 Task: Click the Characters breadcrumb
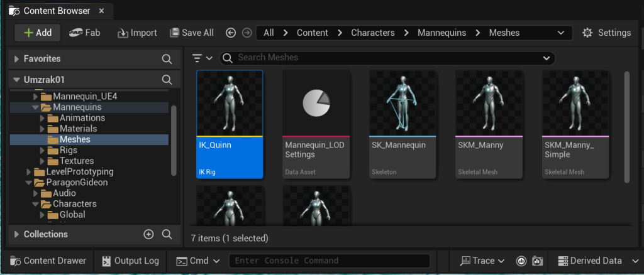pyautogui.click(x=373, y=33)
